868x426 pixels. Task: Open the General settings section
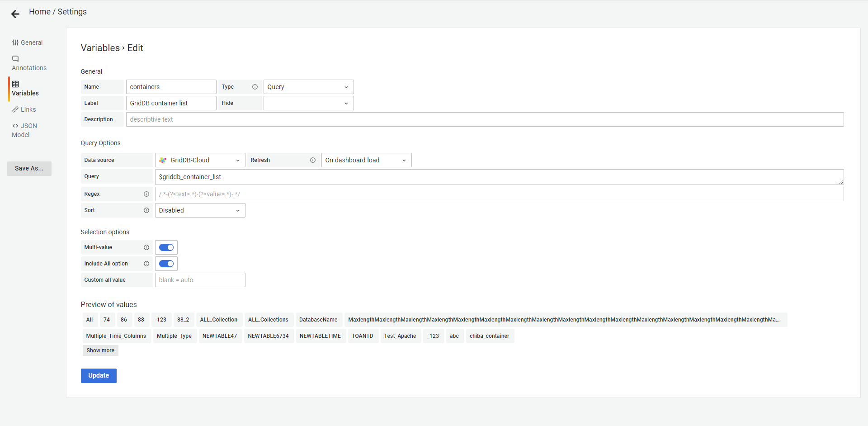[28, 43]
